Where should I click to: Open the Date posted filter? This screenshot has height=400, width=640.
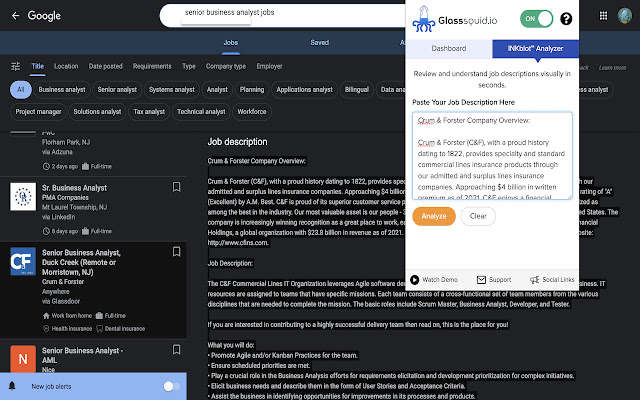tap(105, 66)
